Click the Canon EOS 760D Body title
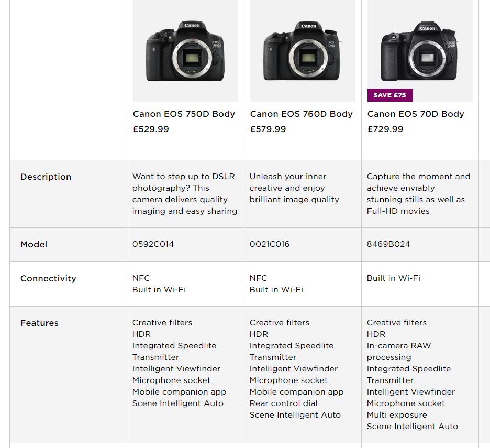 coord(301,114)
